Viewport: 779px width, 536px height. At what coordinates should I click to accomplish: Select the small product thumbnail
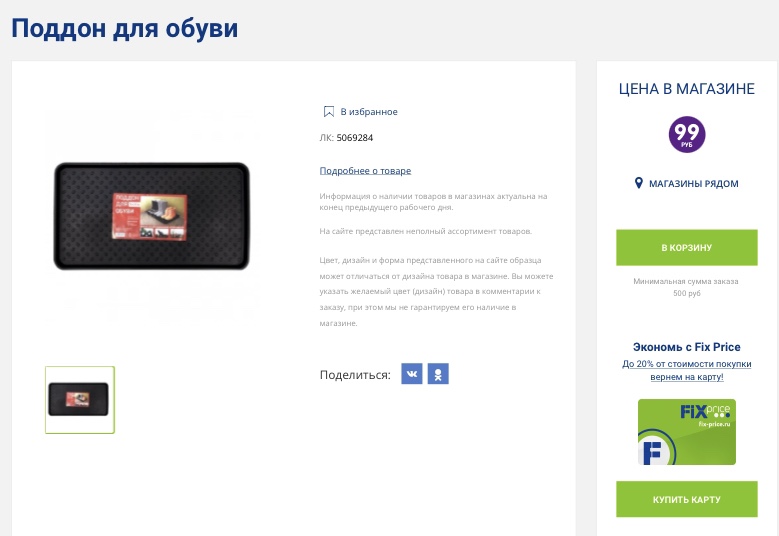coord(80,400)
